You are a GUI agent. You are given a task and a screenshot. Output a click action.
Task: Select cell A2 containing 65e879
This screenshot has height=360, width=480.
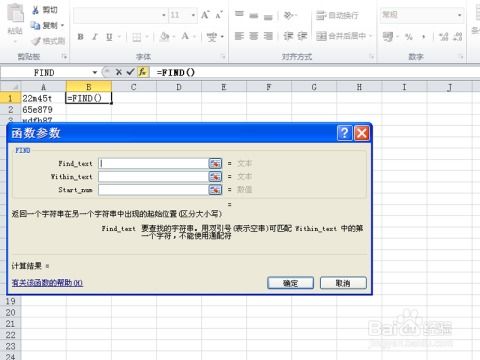click(44, 110)
